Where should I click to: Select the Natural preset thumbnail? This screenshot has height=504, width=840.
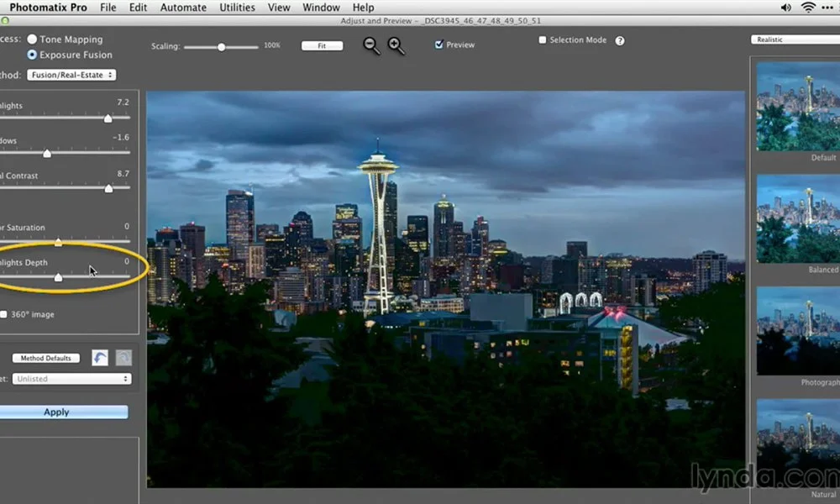pyautogui.click(x=798, y=443)
